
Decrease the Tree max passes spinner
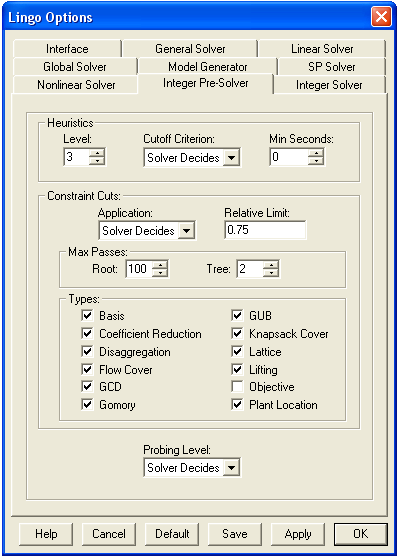coord(271,273)
